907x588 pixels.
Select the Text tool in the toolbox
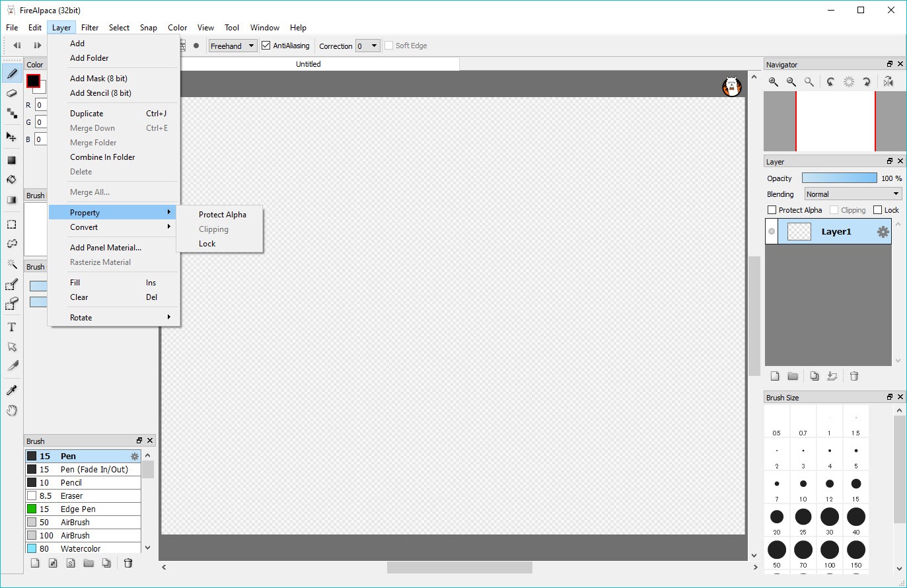click(11, 327)
